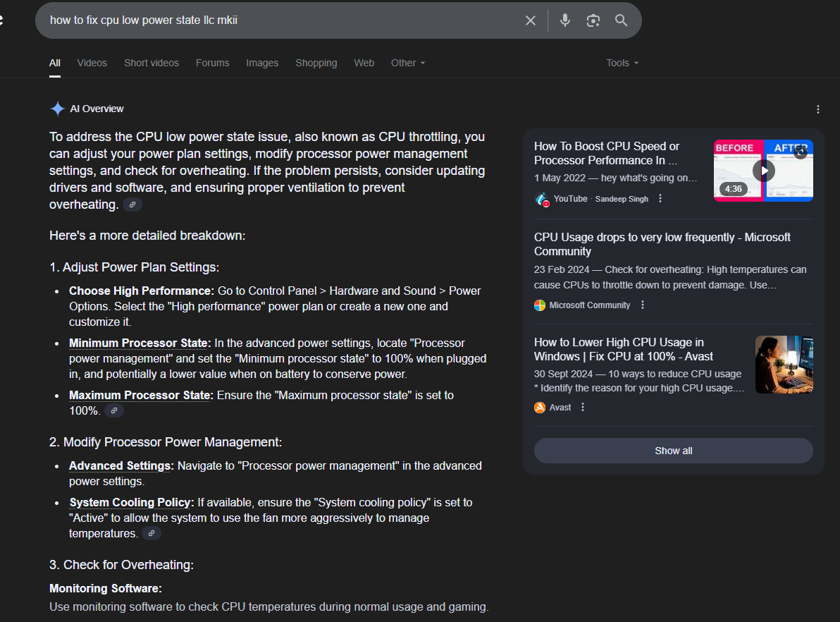
Task: Go to the Shopping tab
Action: [316, 63]
